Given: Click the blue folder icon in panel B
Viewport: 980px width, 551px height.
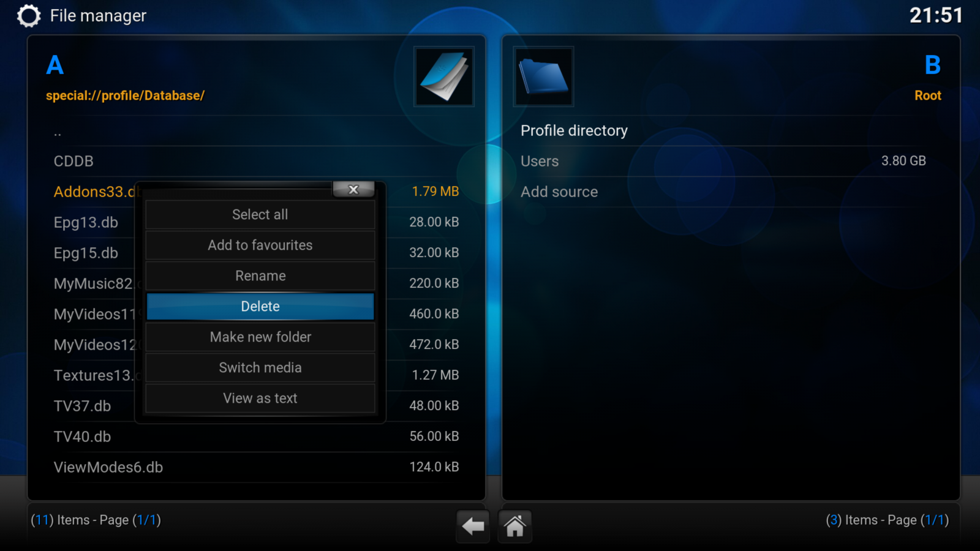Looking at the screenshot, I should pos(543,77).
